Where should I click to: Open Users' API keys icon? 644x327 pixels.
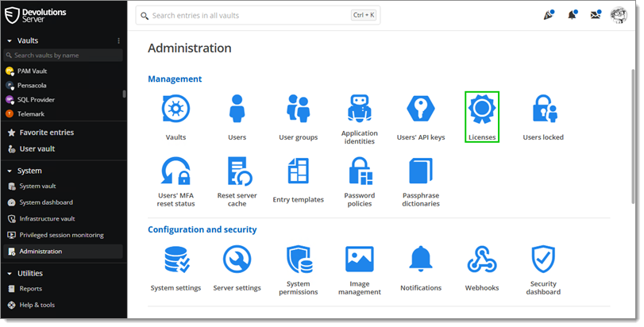(420, 110)
